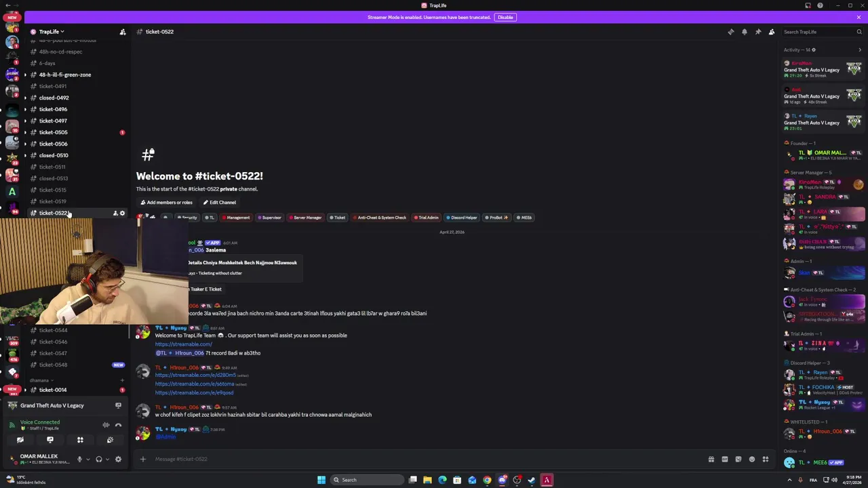Image resolution: width=868 pixels, height=488 pixels.
Task: Open the Help question mark icon
Action: click(x=820, y=5)
